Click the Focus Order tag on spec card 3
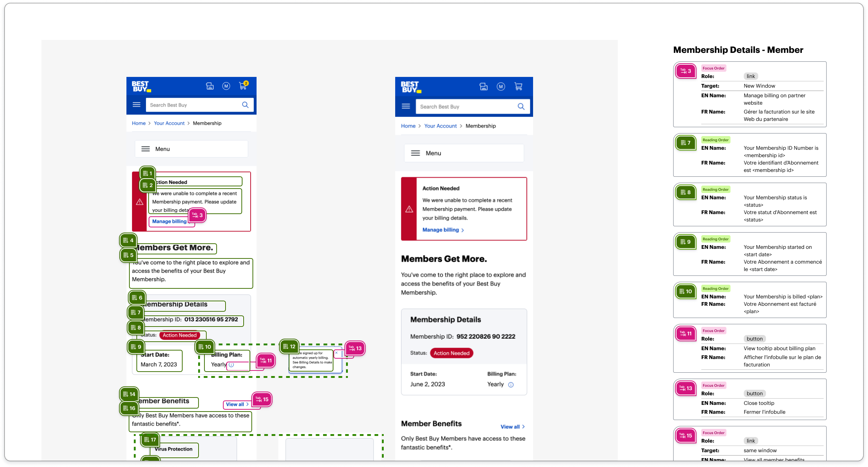Image resolution: width=868 pixels, height=467 pixels. point(713,68)
